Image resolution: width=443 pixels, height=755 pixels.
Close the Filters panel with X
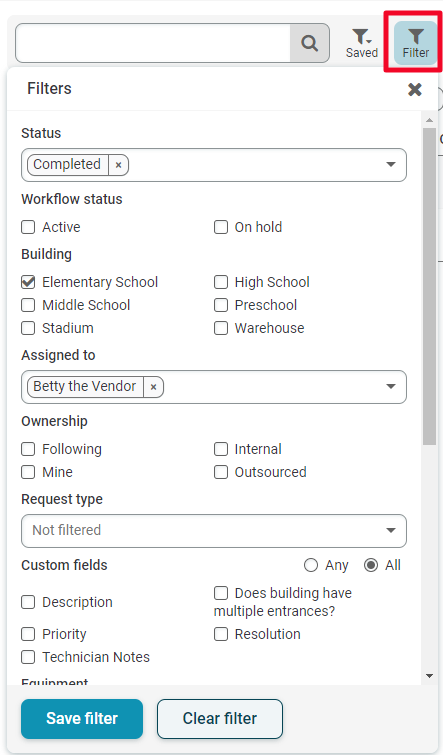pyautogui.click(x=415, y=89)
